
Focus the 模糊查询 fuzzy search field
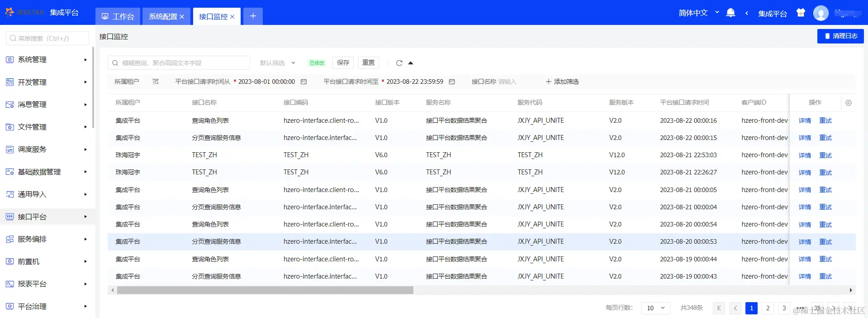coord(179,63)
